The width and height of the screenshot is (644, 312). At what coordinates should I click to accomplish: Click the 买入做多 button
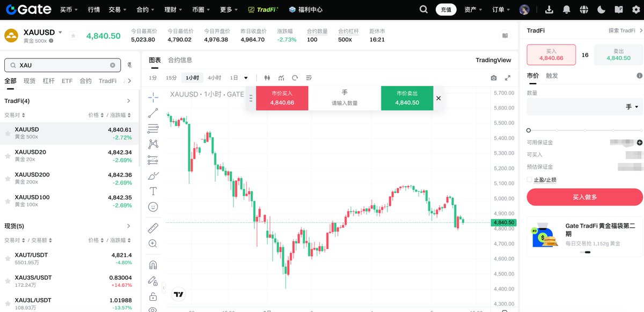(584, 197)
